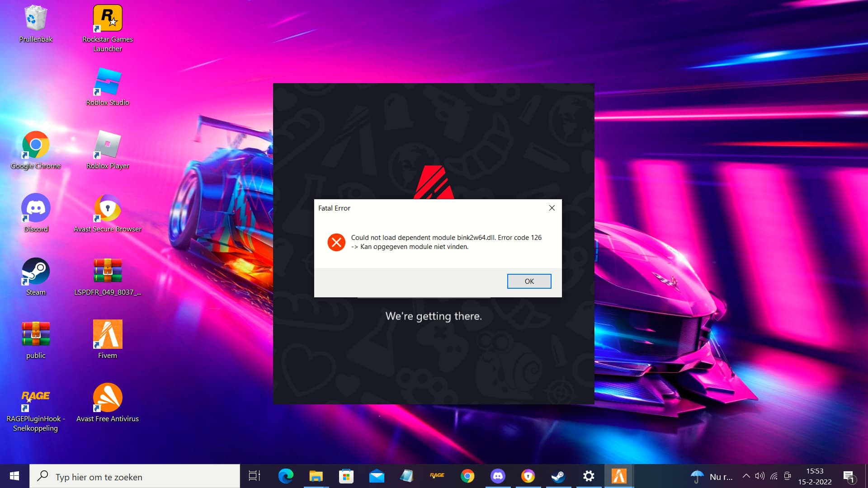Open the clock and calendar flyout
The image size is (868, 488).
pos(815,476)
